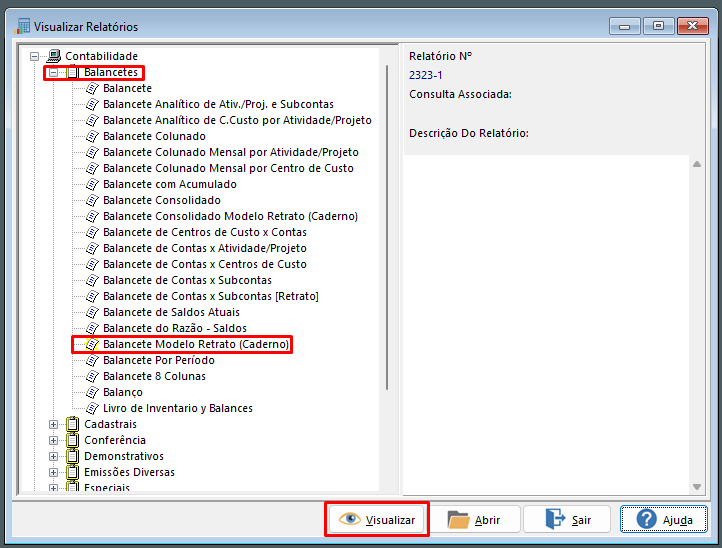Click icon beside Balancete do Razão - Saldos

[93, 328]
